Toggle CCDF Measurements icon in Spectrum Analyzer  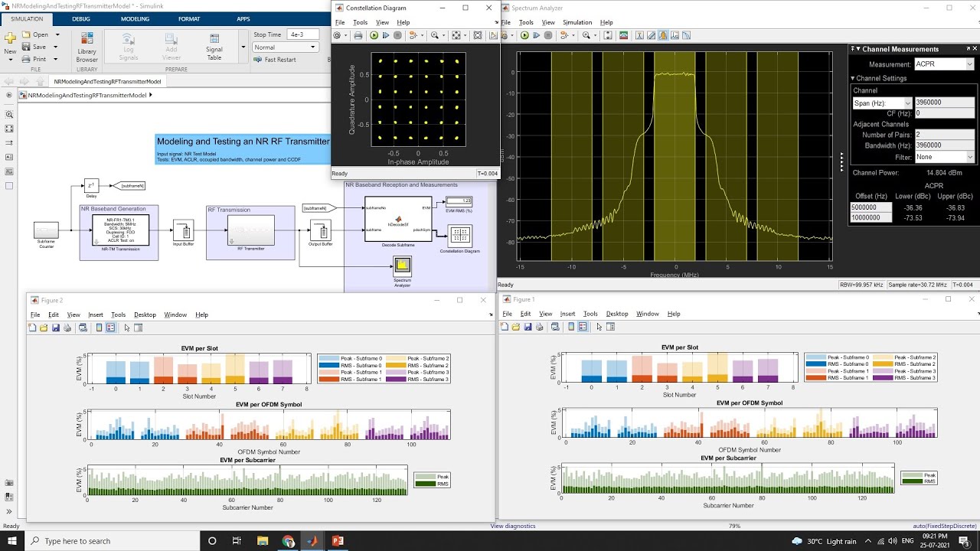click(x=688, y=35)
